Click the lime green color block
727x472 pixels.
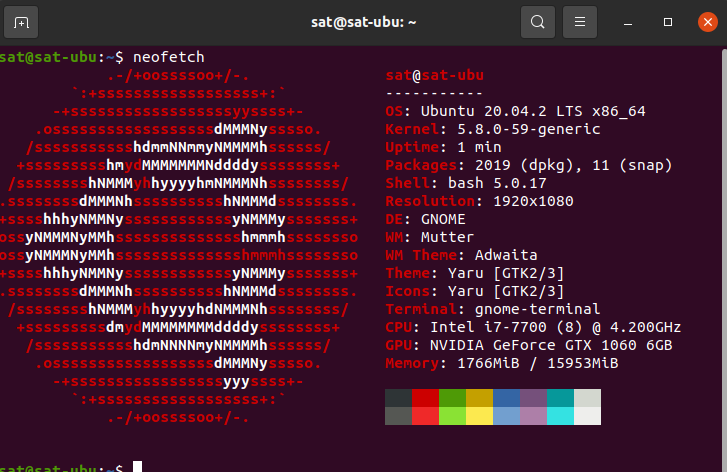pos(452,416)
